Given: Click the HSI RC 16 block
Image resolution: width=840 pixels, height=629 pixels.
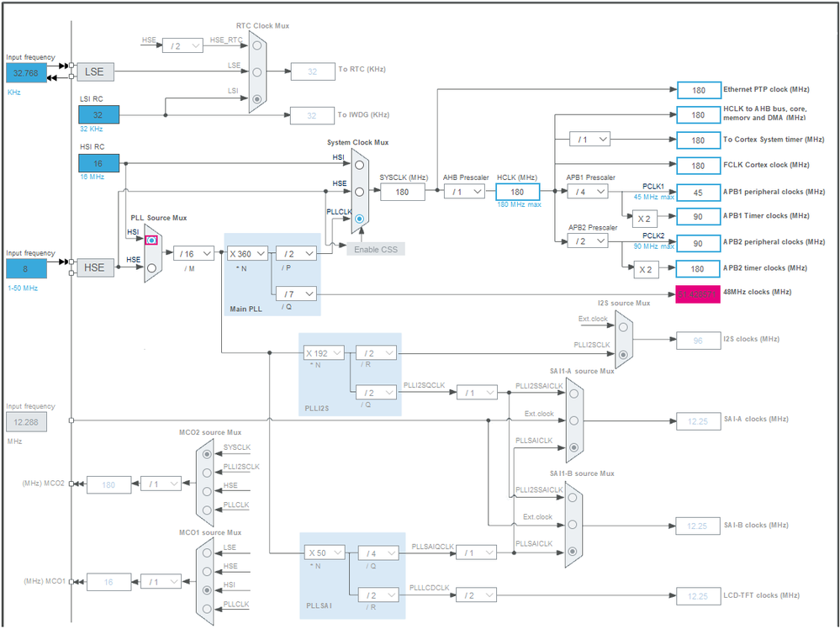Looking at the screenshot, I should (x=98, y=163).
